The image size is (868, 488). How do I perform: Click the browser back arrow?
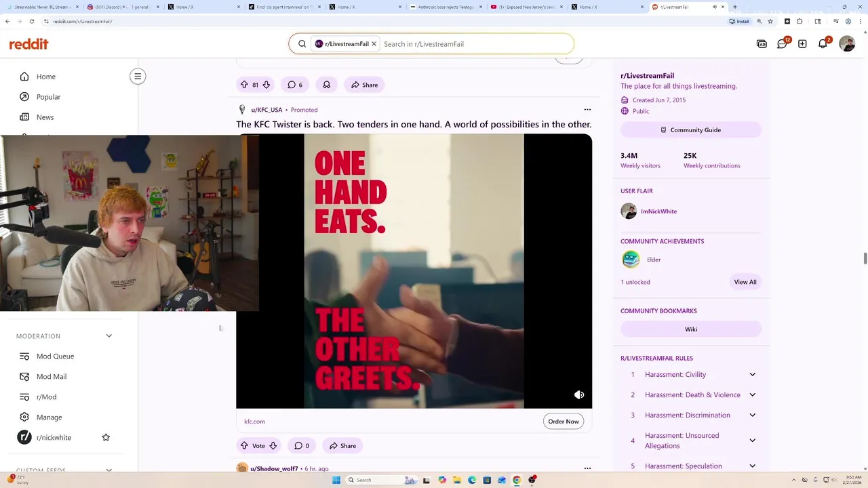click(x=7, y=21)
